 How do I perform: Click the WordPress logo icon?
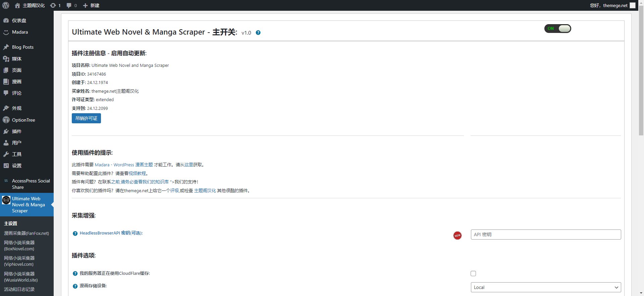tap(6, 5)
